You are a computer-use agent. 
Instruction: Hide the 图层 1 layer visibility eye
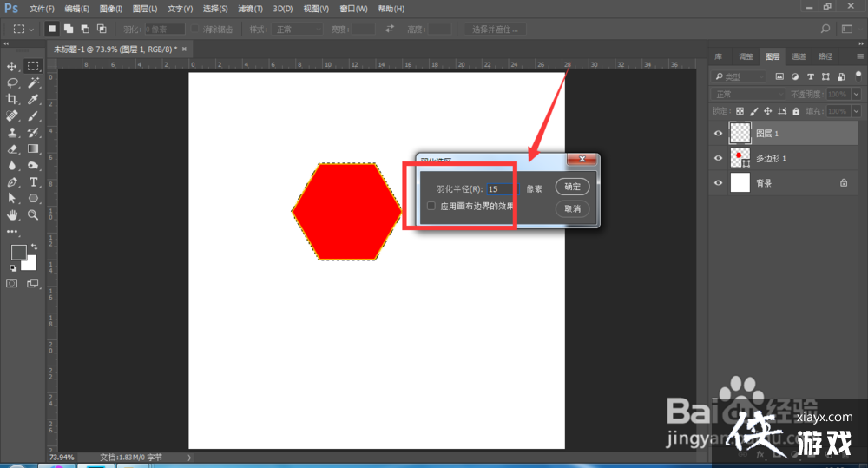click(718, 134)
